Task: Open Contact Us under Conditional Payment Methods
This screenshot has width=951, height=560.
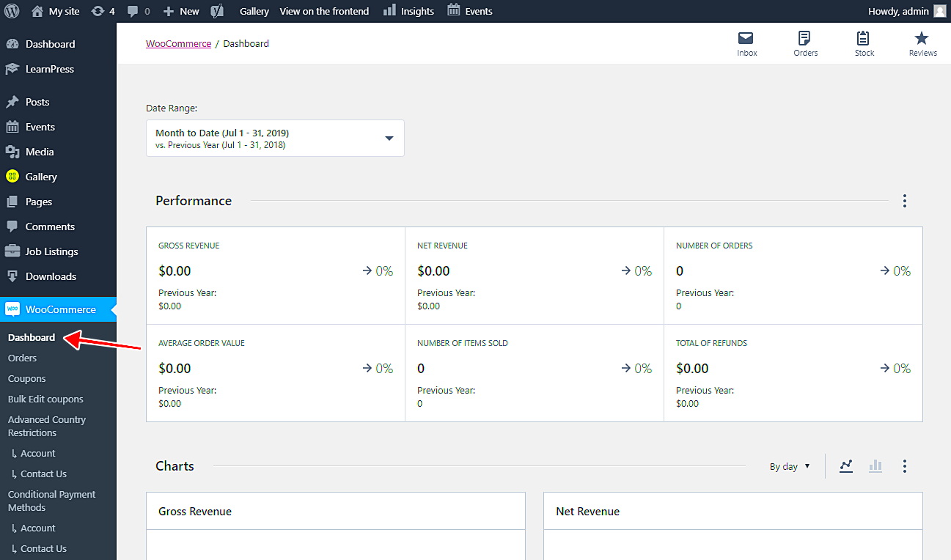Action: (43, 548)
